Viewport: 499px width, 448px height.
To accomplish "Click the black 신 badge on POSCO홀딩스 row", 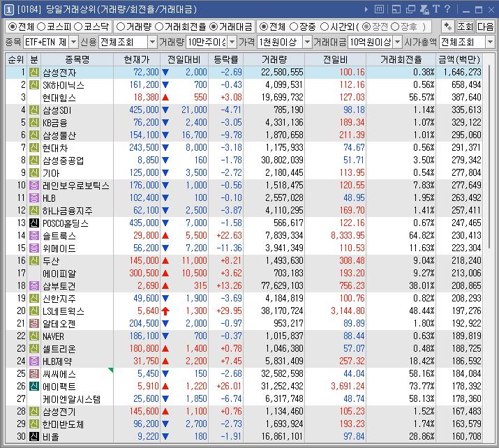I will 34,223.
